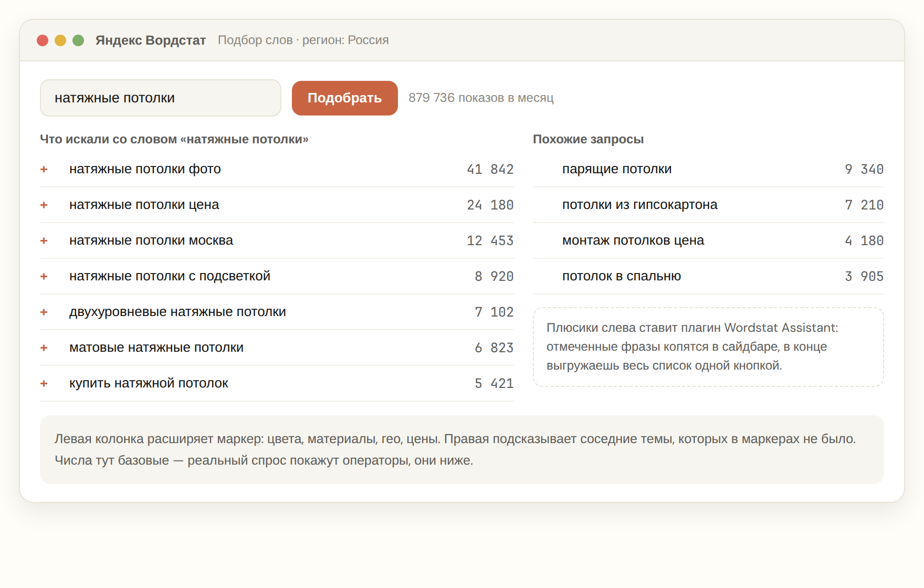This screenshot has width=924, height=588.
Task: Click the Wordstat Assistant plugin note
Action: (708, 347)
